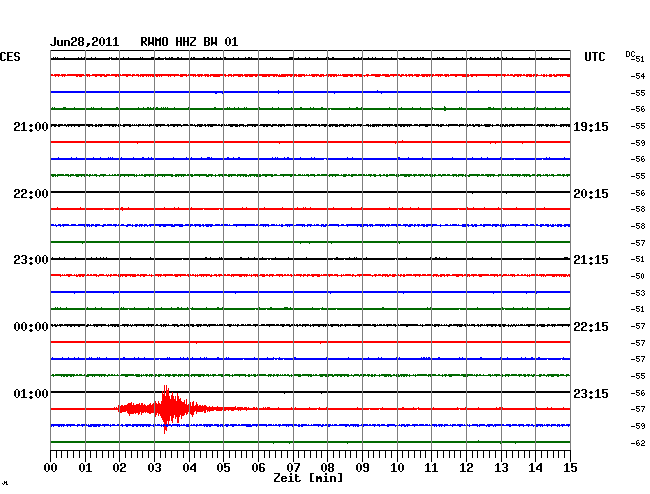Click the "UTC" time header
The width and height of the screenshot is (650, 494).
tap(594, 57)
